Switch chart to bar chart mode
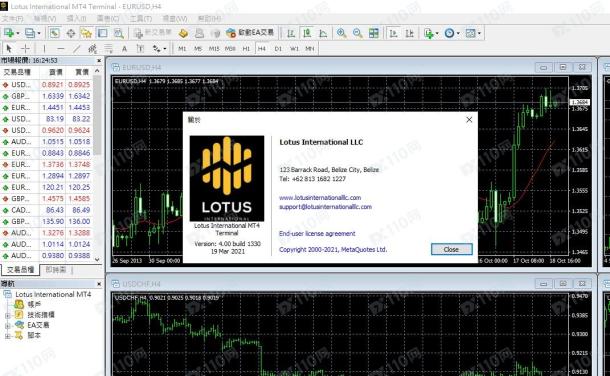 (291, 33)
